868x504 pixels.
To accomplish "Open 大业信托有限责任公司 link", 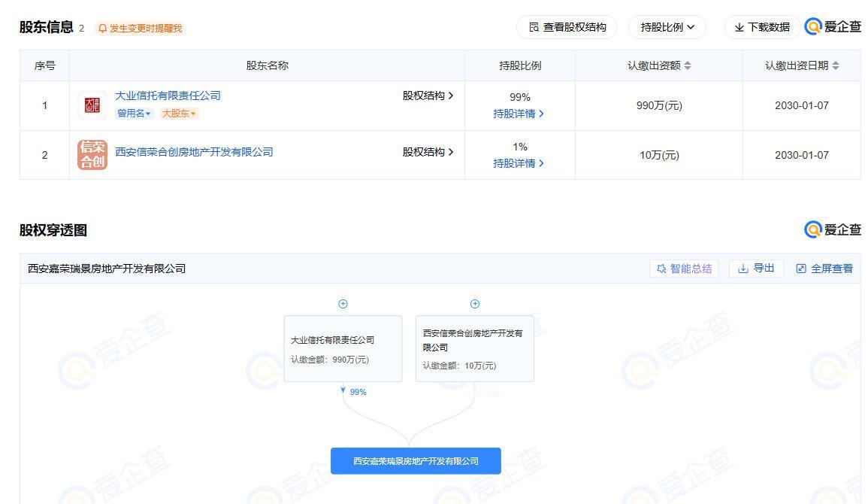I will [x=168, y=96].
